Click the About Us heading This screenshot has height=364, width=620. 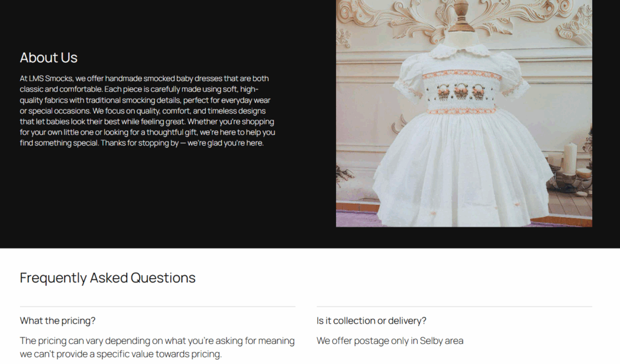coord(48,57)
